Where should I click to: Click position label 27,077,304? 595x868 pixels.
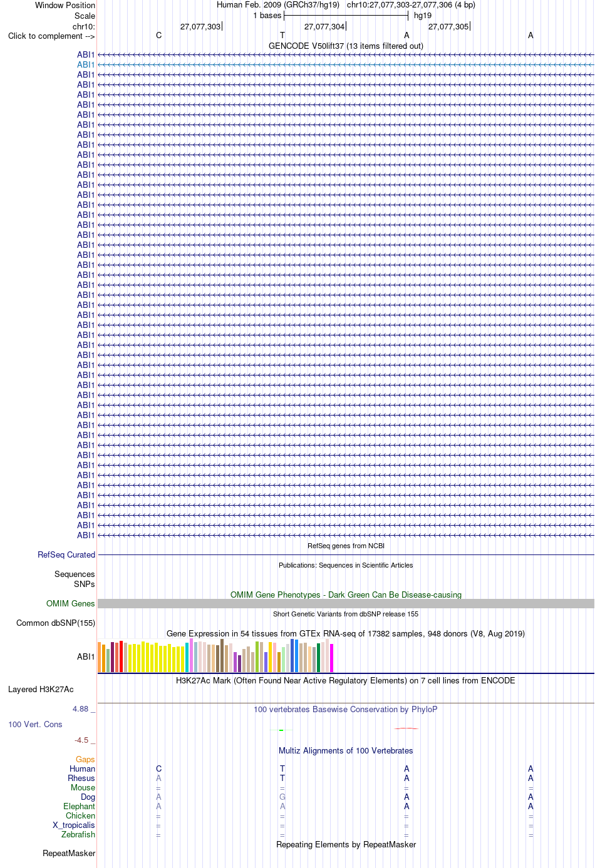point(324,26)
